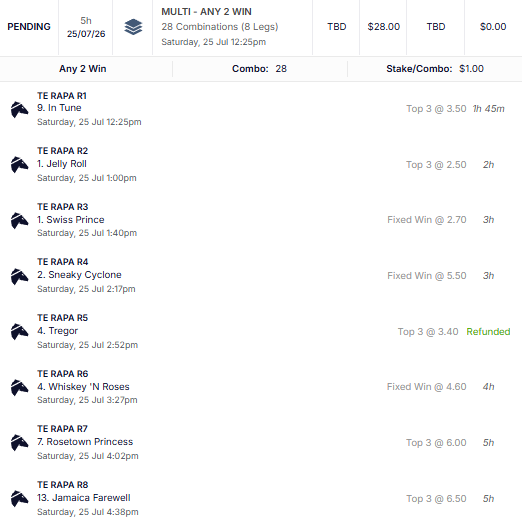Click the Any 2 Win summary label
Viewport: 522px width, 523px height.
click(83, 69)
